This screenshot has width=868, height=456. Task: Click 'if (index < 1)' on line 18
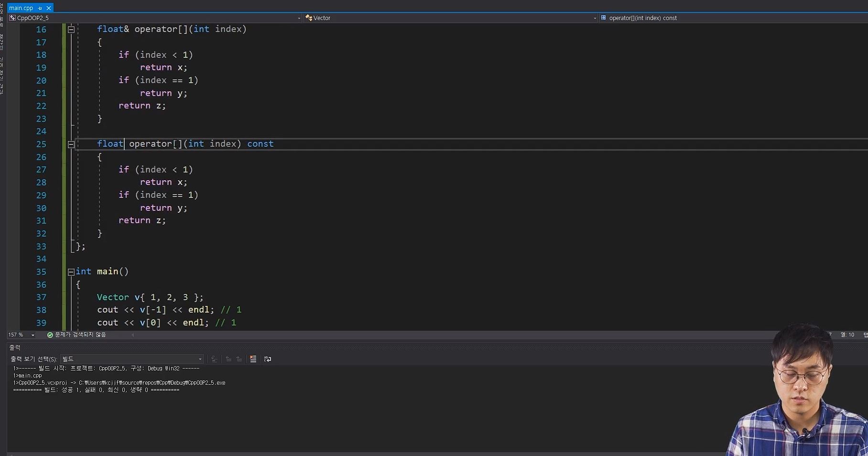point(156,55)
